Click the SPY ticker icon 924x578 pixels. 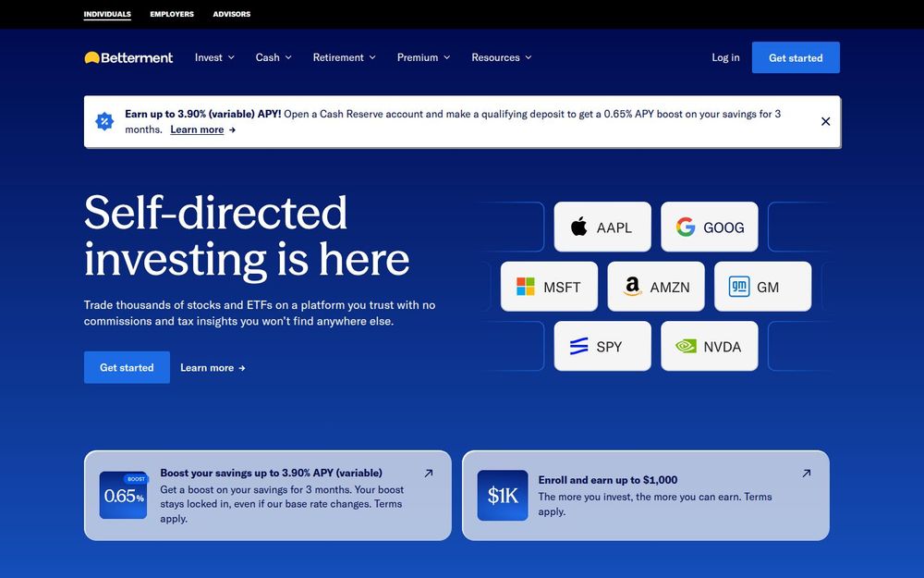pyautogui.click(x=577, y=345)
